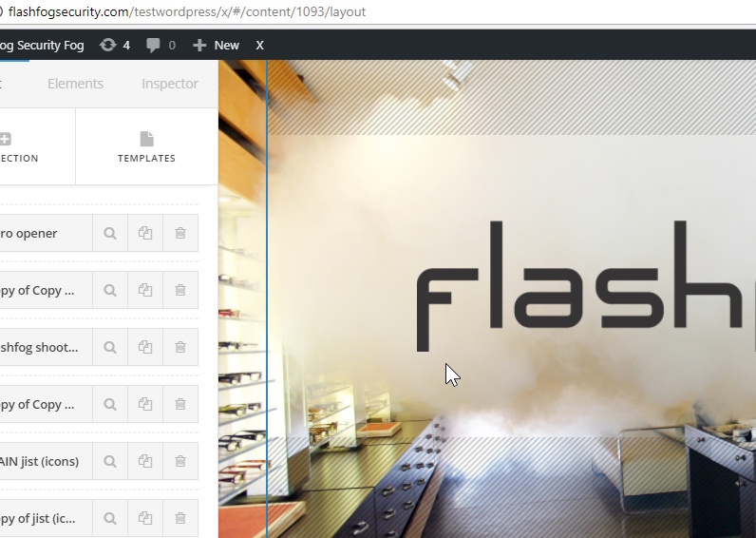
Task: Open the Templates button
Action: click(x=146, y=146)
